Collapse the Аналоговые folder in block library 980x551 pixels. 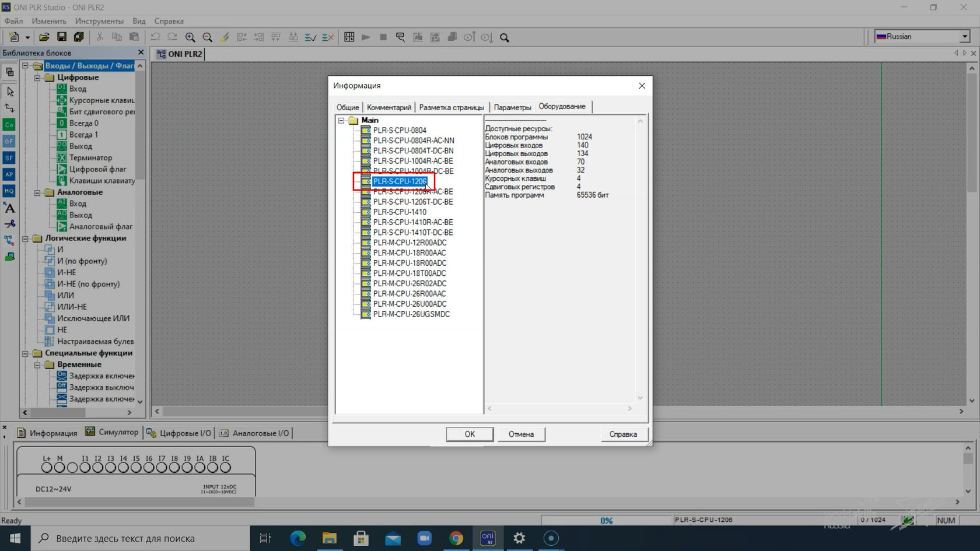[37, 192]
